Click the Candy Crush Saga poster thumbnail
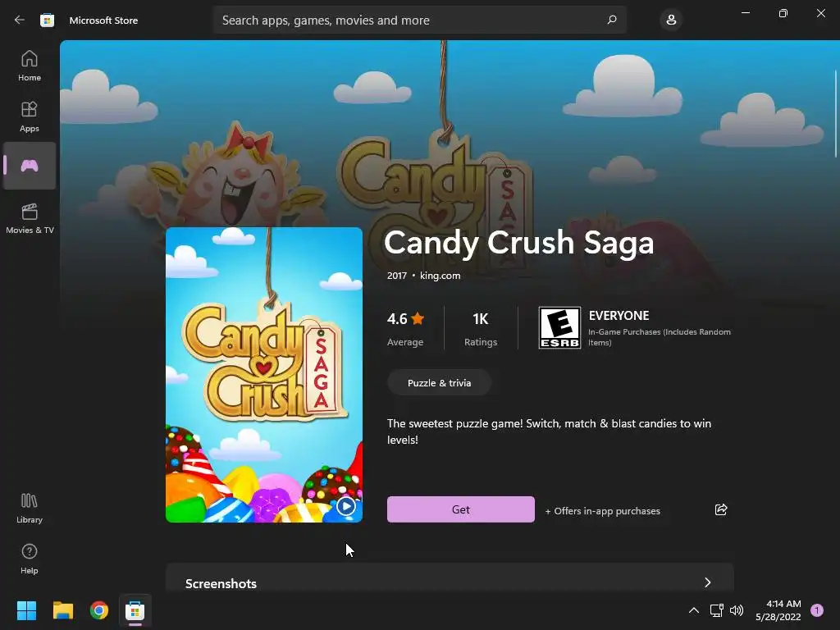This screenshot has height=630, width=840. pyautogui.click(x=264, y=374)
